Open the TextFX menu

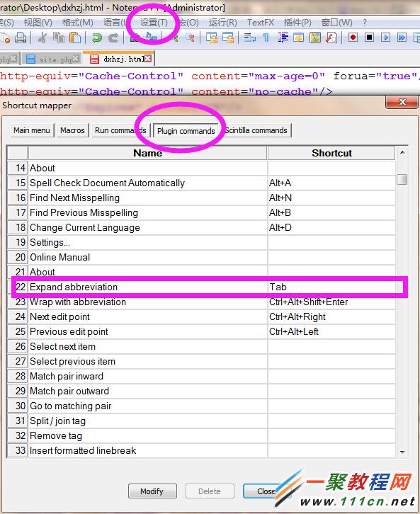click(x=261, y=23)
